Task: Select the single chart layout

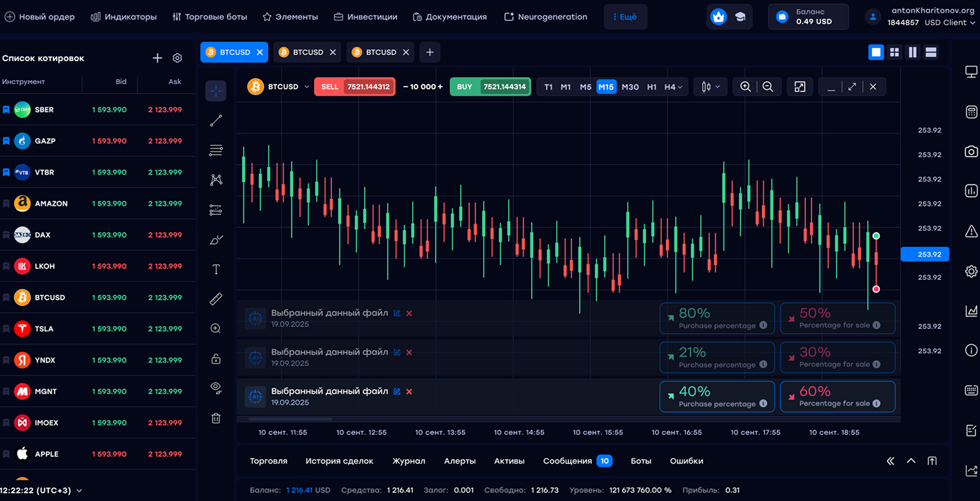Action: pos(876,52)
